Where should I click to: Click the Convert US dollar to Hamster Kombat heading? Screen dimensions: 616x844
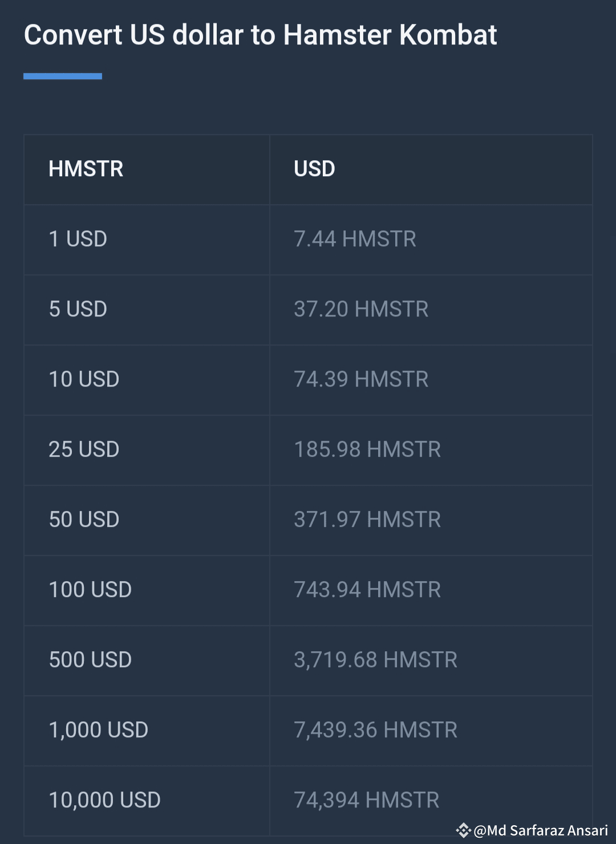point(260,35)
